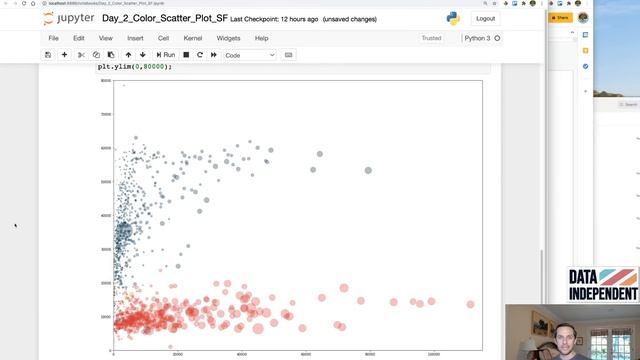Image resolution: width=640 pixels, height=360 pixels.
Task: Click the Run button
Action: [165, 55]
